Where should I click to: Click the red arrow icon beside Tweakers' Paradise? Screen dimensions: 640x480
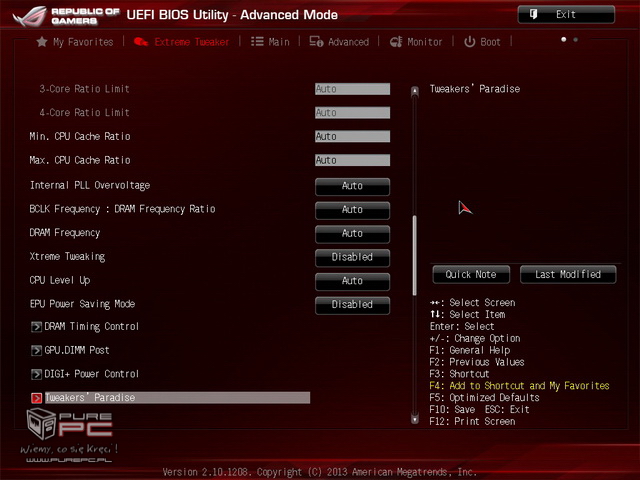coord(36,398)
